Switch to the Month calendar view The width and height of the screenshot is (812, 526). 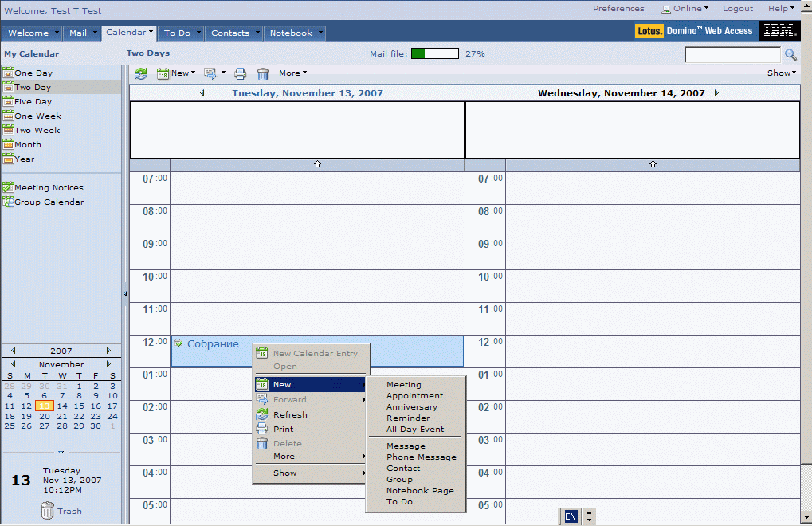27,144
